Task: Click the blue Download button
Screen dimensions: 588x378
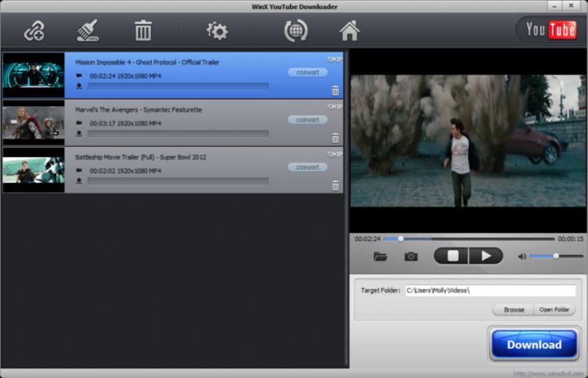Action: click(x=534, y=345)
